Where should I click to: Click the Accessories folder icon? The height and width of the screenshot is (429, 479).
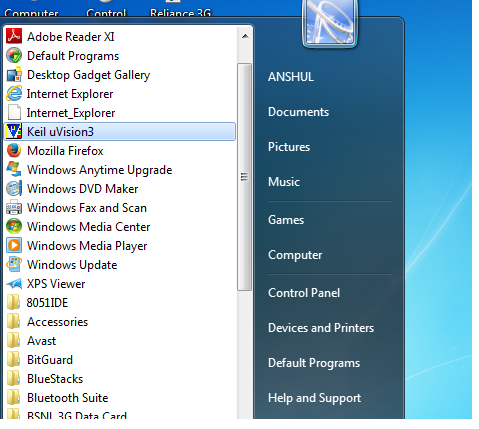tap(14, 321)
